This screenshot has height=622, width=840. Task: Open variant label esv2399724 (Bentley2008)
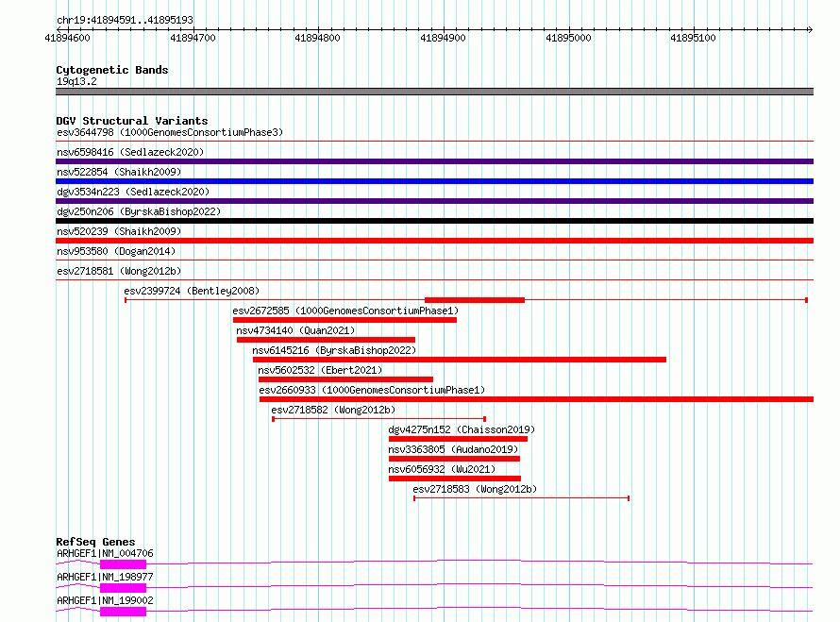[192, 291]
